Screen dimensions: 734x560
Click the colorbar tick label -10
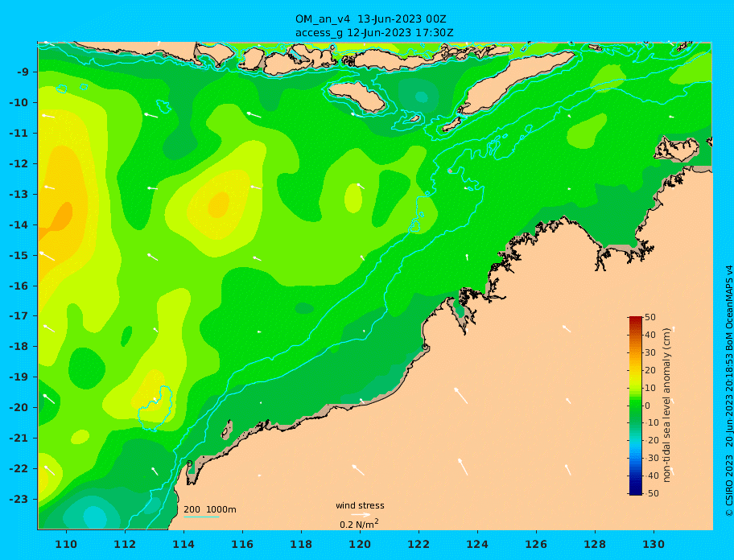[650, 423]
